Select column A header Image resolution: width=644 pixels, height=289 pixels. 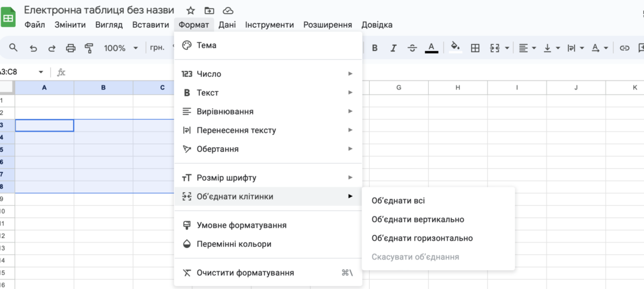[45, 88]
